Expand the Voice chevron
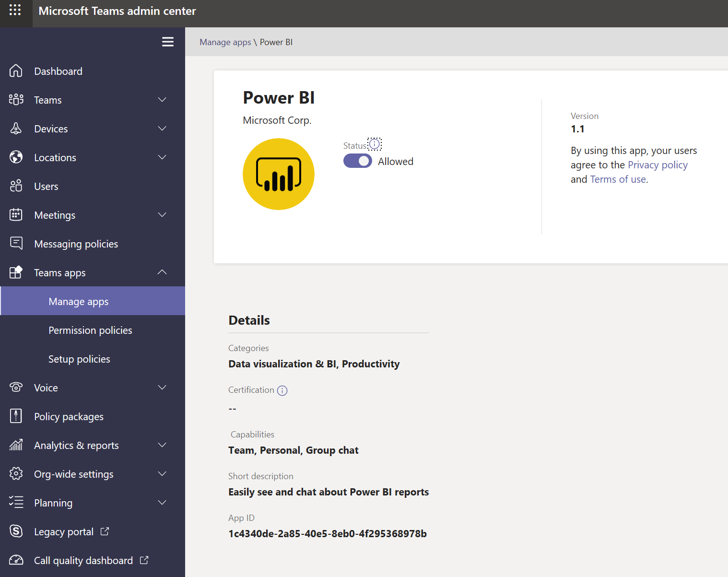Screen dimensions: 728x577 162,388
